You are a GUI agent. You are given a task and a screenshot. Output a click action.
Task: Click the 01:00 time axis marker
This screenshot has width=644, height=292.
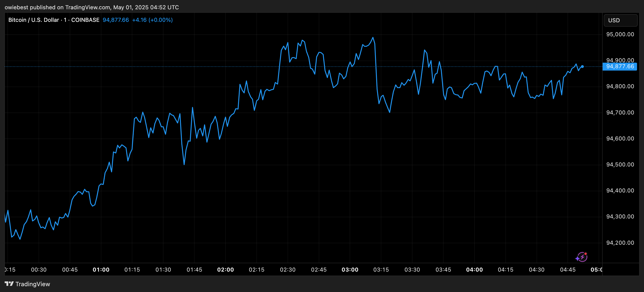pyautogui.click(x=101, y=269)
